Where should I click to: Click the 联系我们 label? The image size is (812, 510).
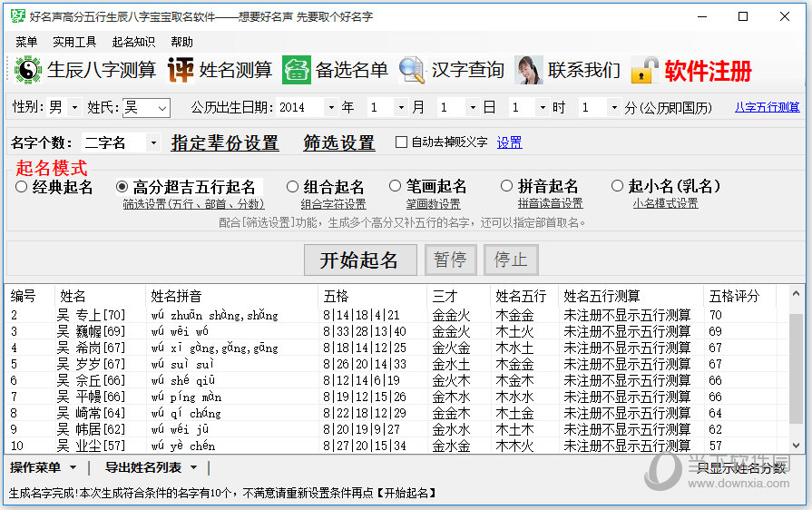(584, 70)
